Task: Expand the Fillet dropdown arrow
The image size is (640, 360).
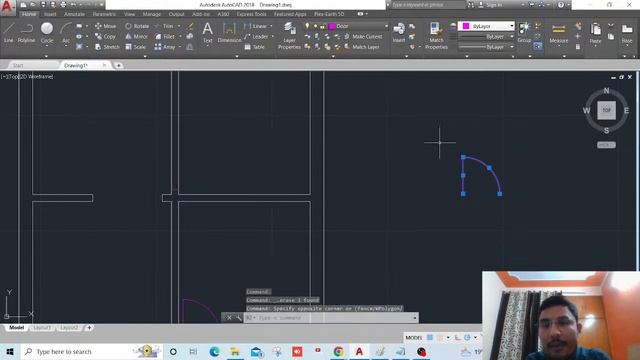Action: coord(180,36)
